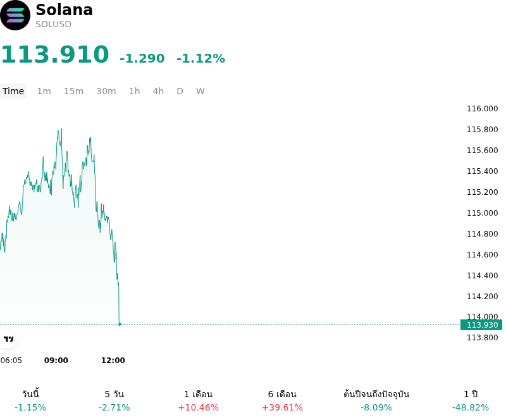Click the Solana logo icon

tap(15, 15)
